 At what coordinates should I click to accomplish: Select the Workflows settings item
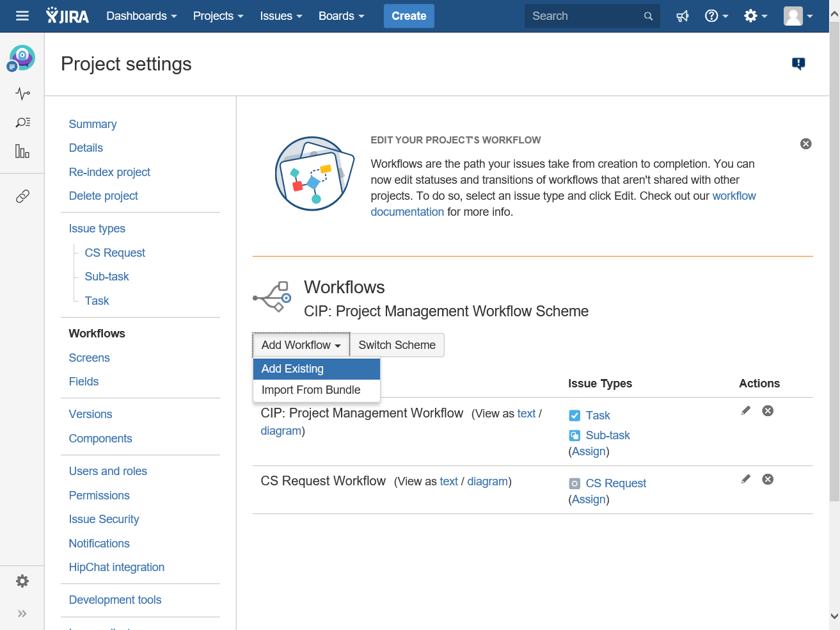coord(97,334)
